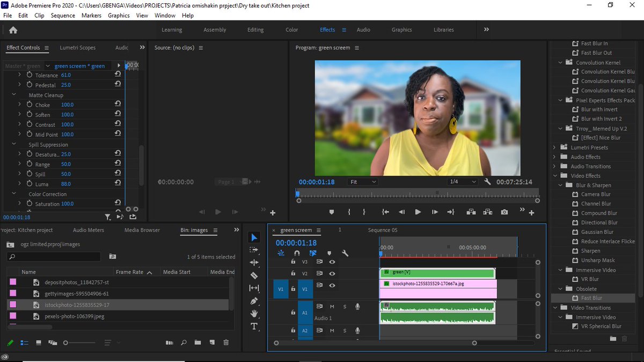Select the Type tool
Screen dimensions: 644x362
[254, 327]
